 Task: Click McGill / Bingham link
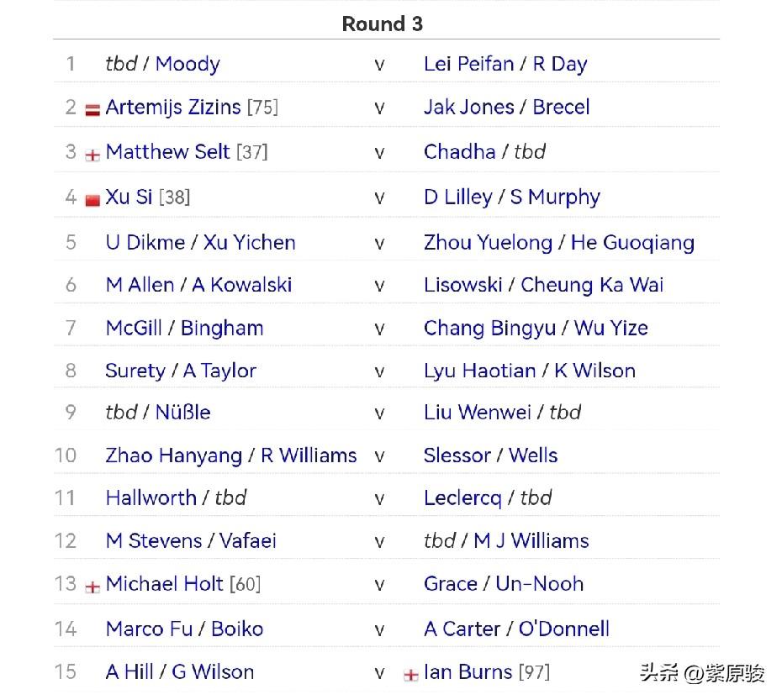coord(184,329)
